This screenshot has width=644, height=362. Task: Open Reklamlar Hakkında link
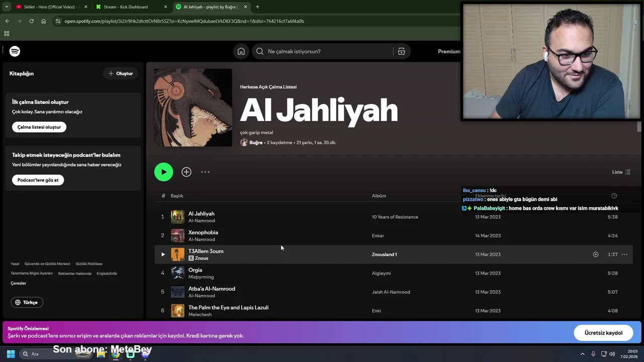(x=74, y=274)
